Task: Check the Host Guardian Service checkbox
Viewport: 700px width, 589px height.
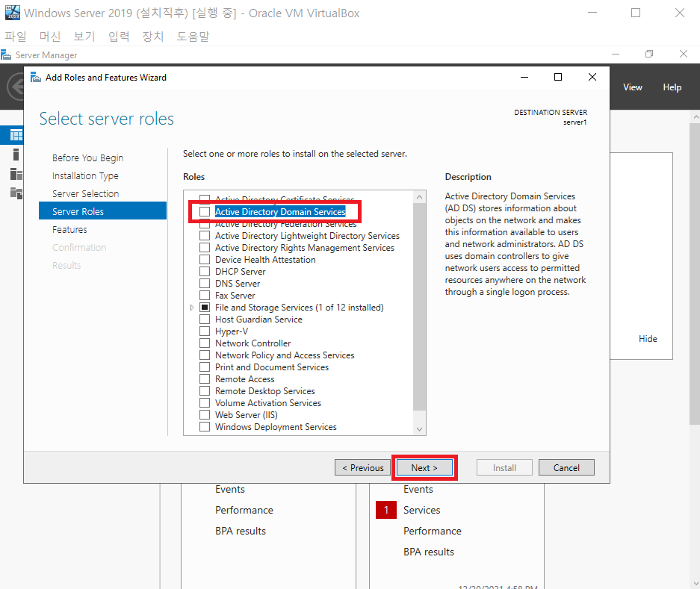Action: 205,320
